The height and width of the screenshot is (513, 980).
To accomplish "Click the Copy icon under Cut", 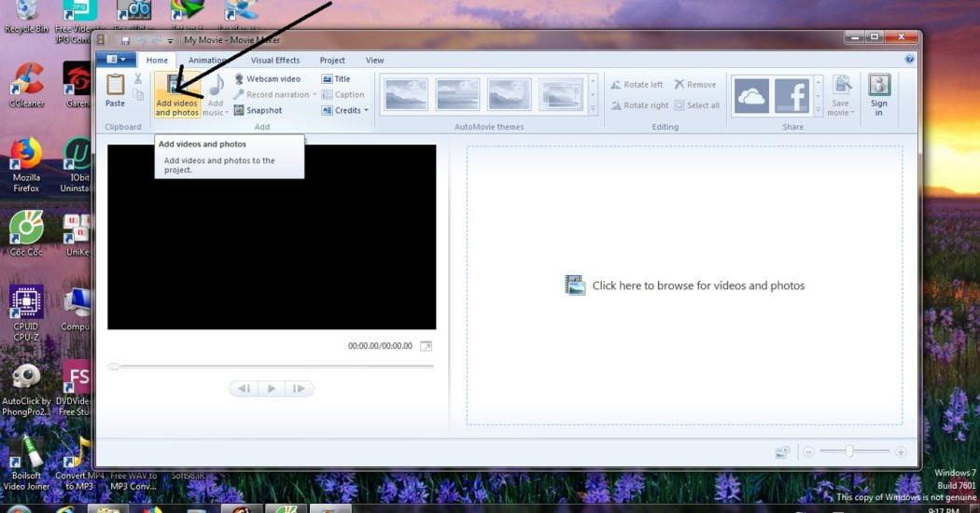I will tap(138, 95).
